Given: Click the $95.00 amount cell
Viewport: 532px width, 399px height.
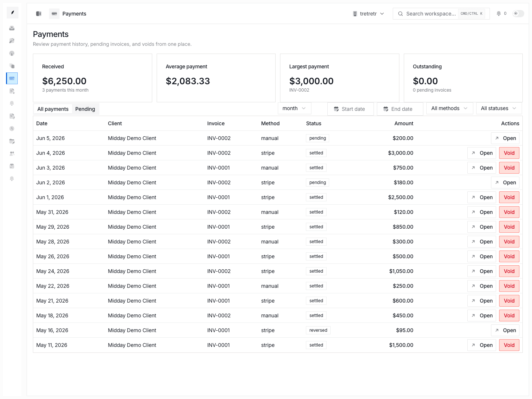Looking at the screenshot, I should tap(405, 330).
